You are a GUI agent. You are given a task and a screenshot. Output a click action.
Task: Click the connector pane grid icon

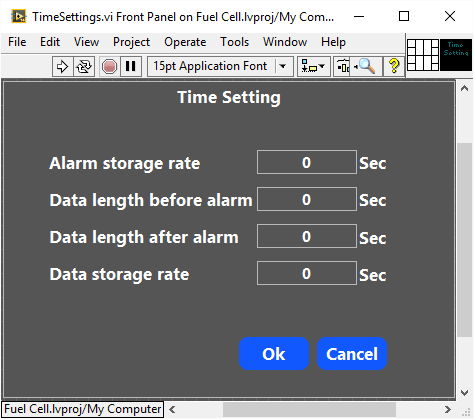(423, 55)
